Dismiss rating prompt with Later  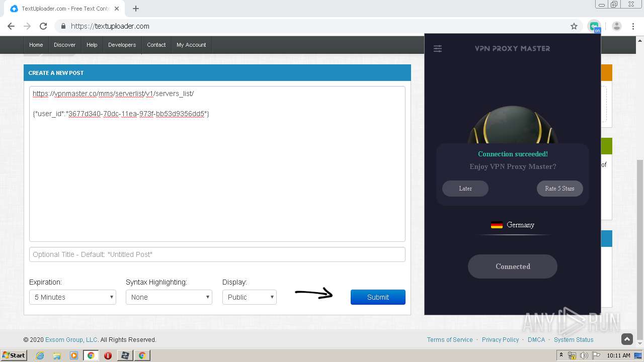(x=465, y=189)
